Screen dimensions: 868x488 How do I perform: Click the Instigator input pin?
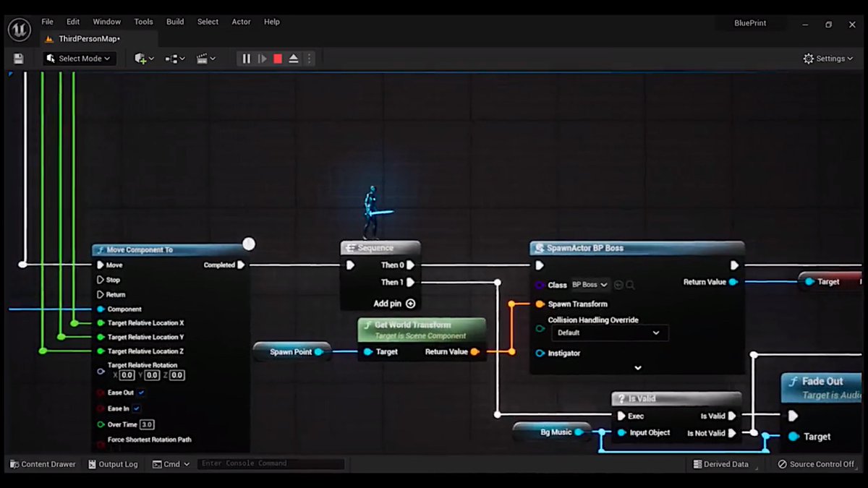click(x=540, y=354)
